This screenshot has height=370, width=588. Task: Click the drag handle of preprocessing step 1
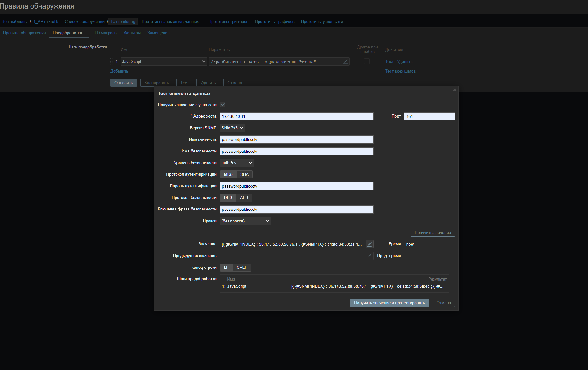(x=111, y=62)
